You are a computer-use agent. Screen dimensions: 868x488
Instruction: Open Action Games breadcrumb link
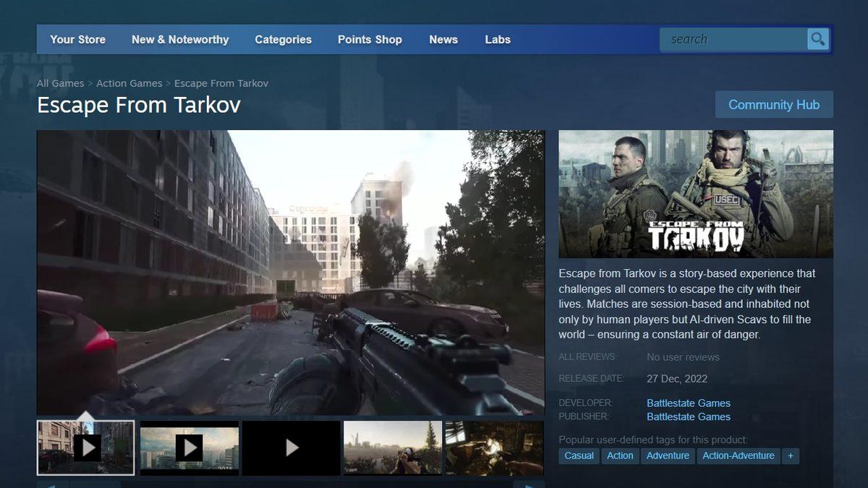[129, 83]
